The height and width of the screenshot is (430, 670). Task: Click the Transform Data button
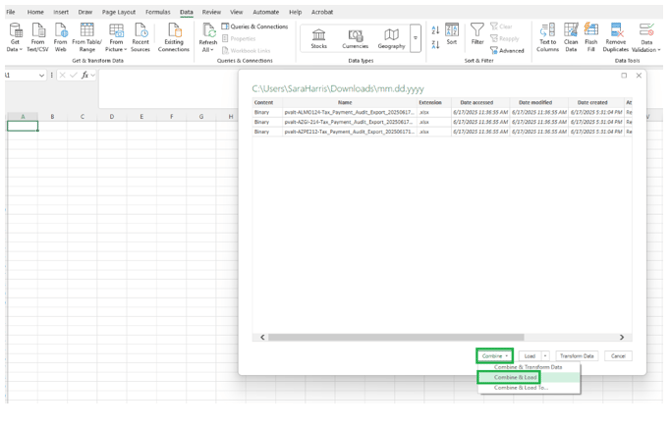pyautogui.click(x=577, y=356)
